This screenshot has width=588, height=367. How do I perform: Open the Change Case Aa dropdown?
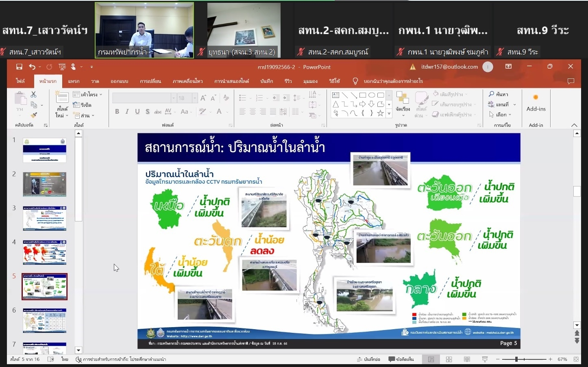tap(186, 111)
